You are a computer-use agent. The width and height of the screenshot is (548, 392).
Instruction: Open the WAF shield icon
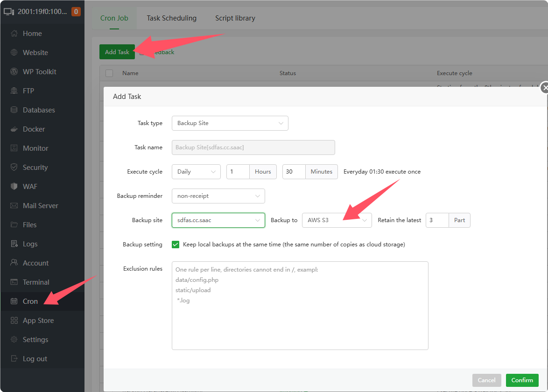[x=14, y=187]
